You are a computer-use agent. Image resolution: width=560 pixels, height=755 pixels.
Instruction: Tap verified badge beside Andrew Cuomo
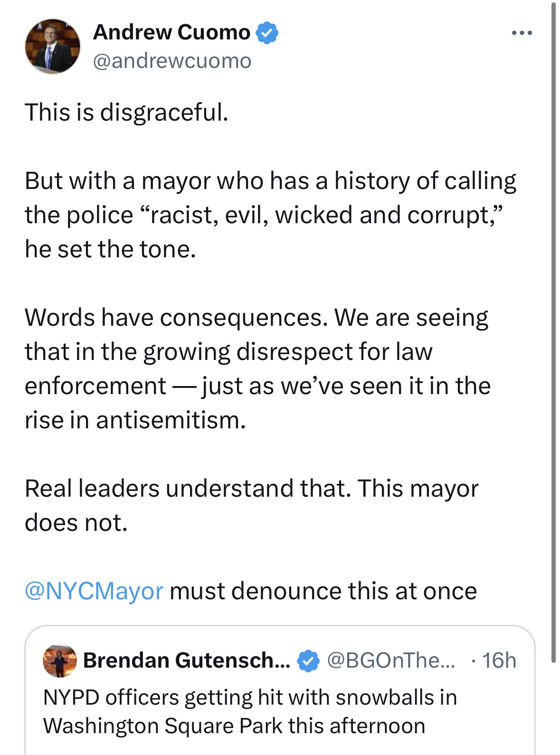point(267,33)
